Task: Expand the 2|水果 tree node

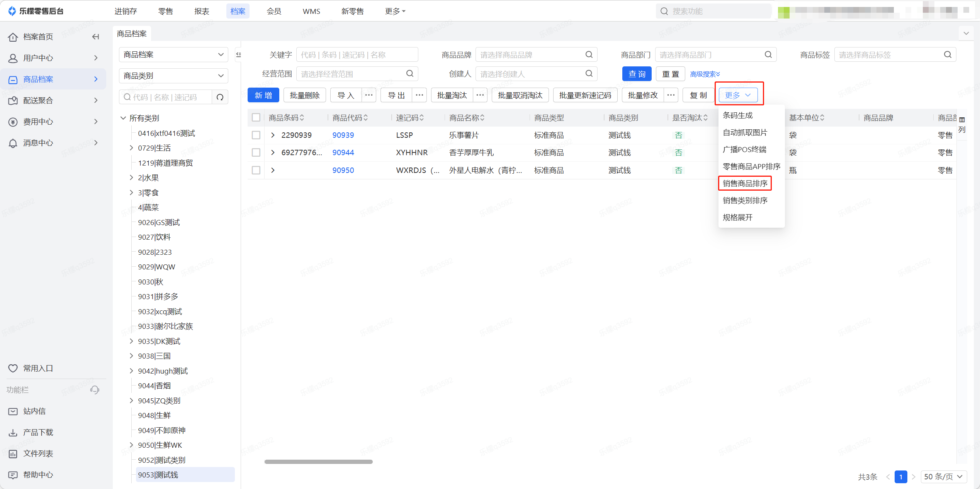Action: coord(131,178)
